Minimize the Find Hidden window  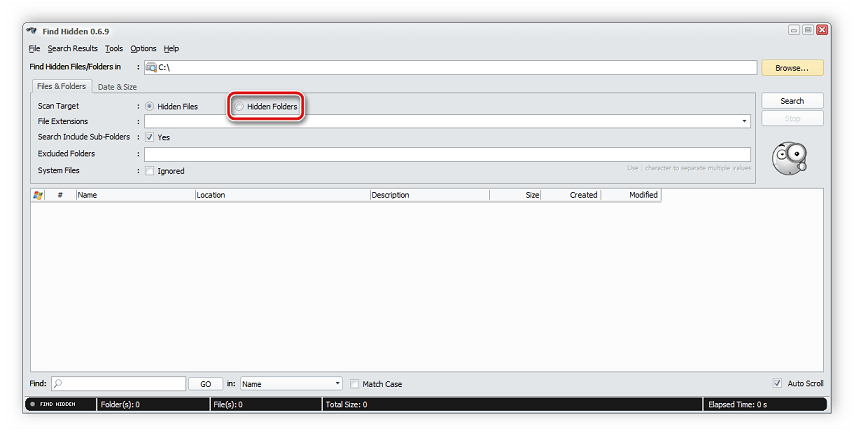794,30
